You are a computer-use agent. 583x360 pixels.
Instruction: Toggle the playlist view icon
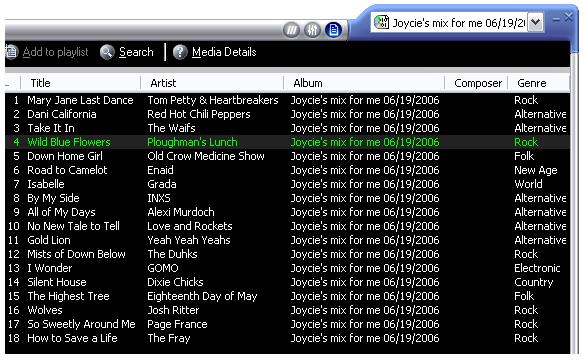pos(334,30)
